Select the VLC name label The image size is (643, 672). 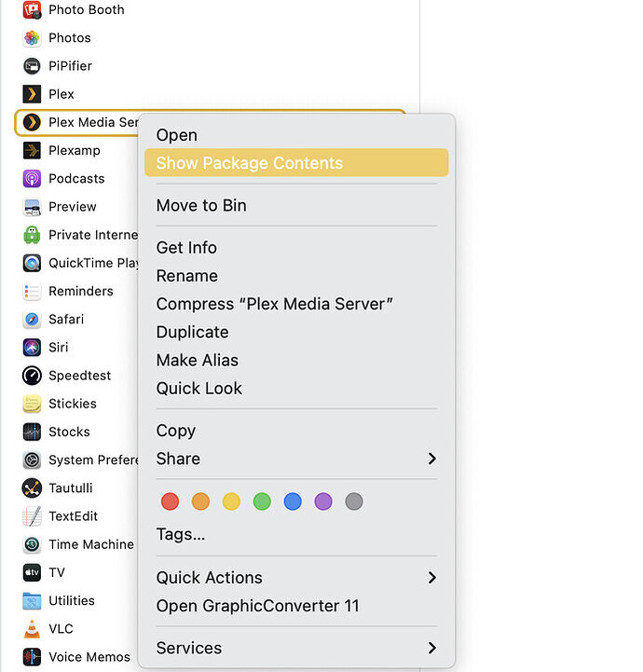61,629
